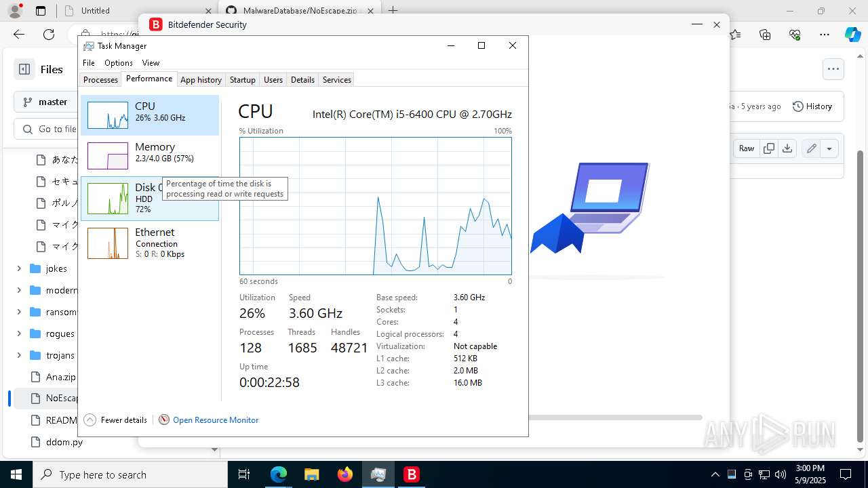Show hidden system tray icons
The image size is (868, 488).
tap(715, 474)
